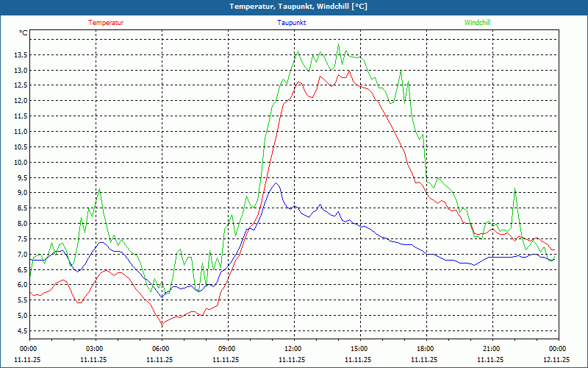Click the 11.11.25 date under 18:00
This screenshot has width=588, height=368.
pyautogui.click(x=424, y=359)
